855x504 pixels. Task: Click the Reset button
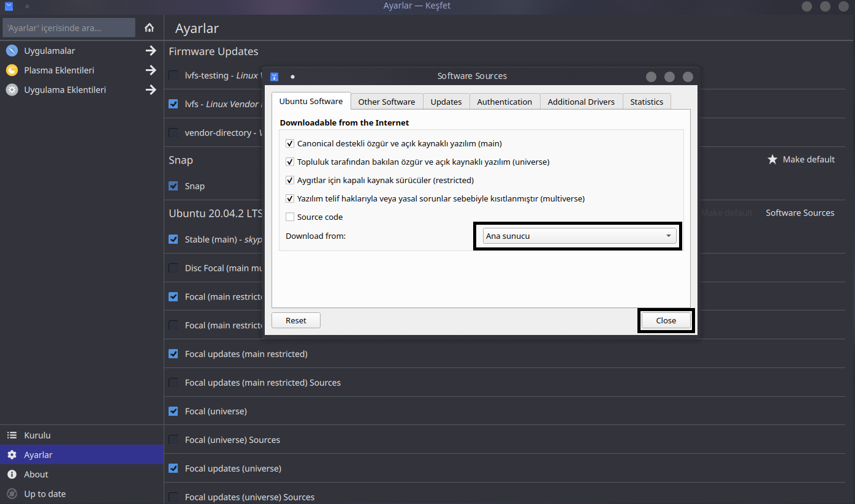[296, 320]
